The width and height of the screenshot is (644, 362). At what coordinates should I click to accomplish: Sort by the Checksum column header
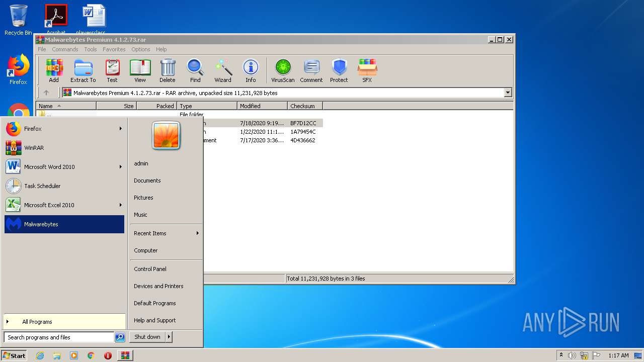305,106
